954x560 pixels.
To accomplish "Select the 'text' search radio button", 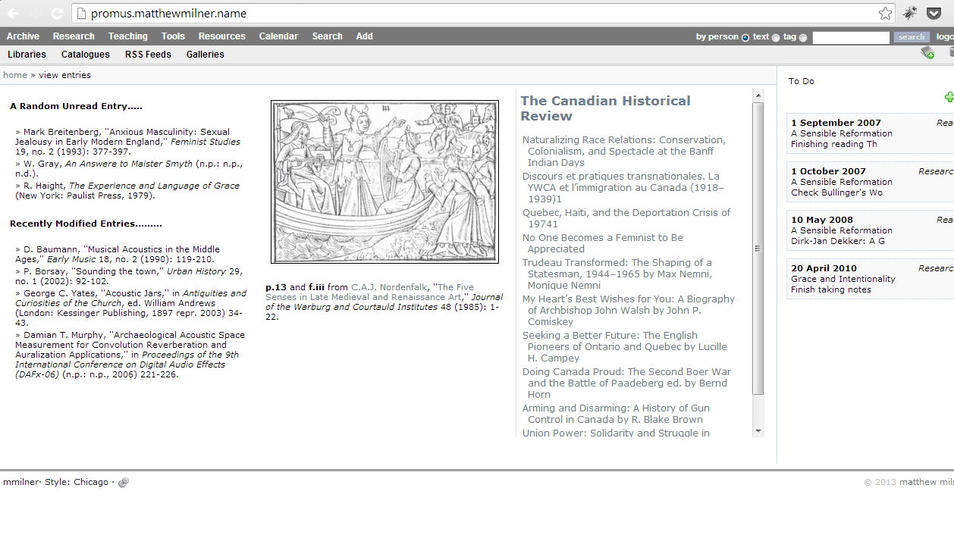I will 776,37.
